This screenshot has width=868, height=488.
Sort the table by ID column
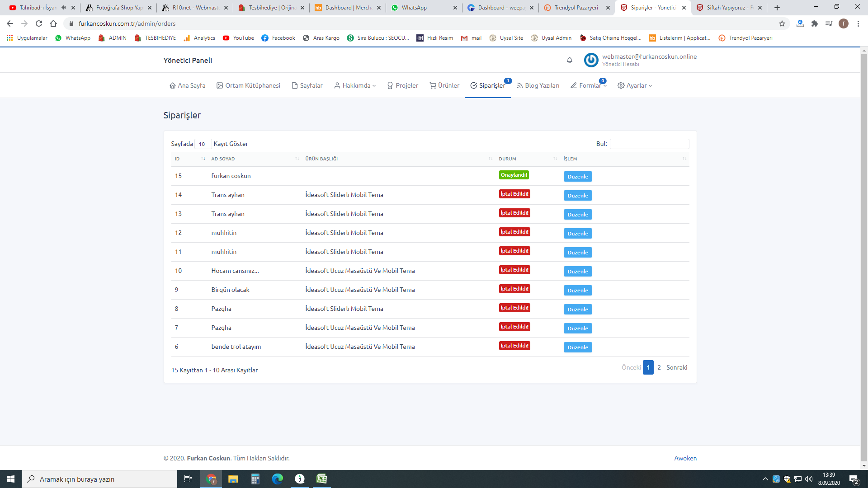click(189, 159)
